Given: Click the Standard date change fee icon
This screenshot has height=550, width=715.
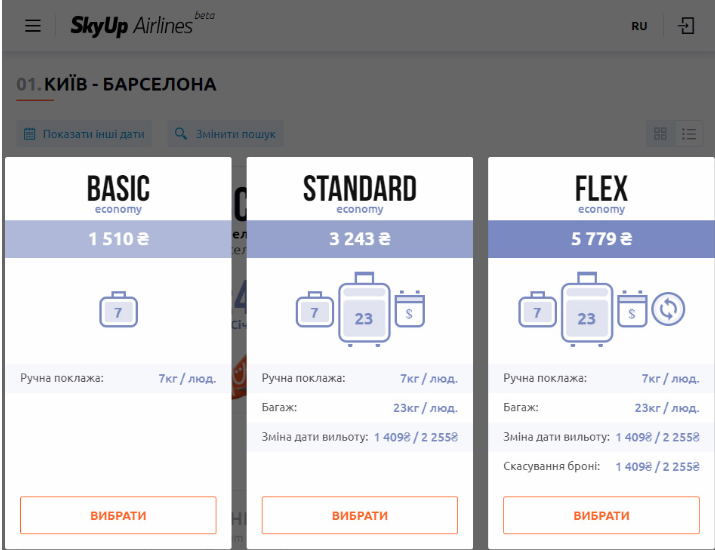Looking at the screenshot, I should point(410,309).
